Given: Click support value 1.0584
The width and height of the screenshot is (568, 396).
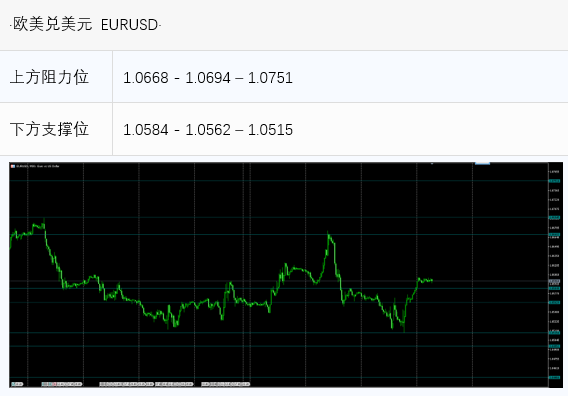Looking at the screenshot, I should (x=146, y=130).
